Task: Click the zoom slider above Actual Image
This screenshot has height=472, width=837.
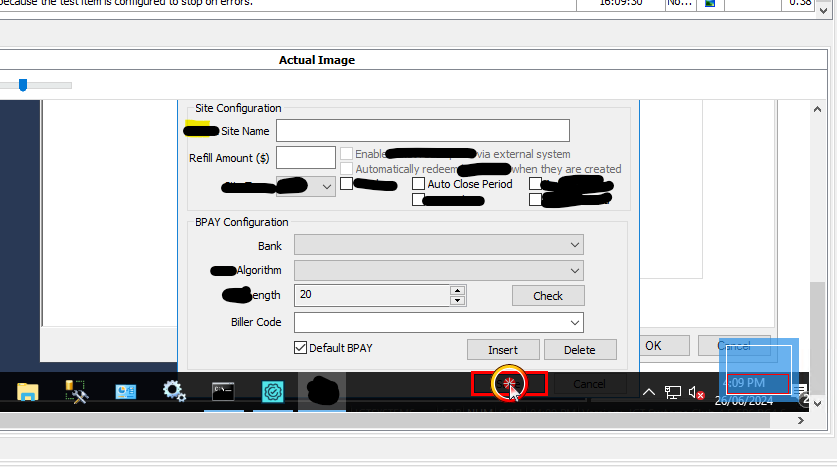Action: click(23, 85)
